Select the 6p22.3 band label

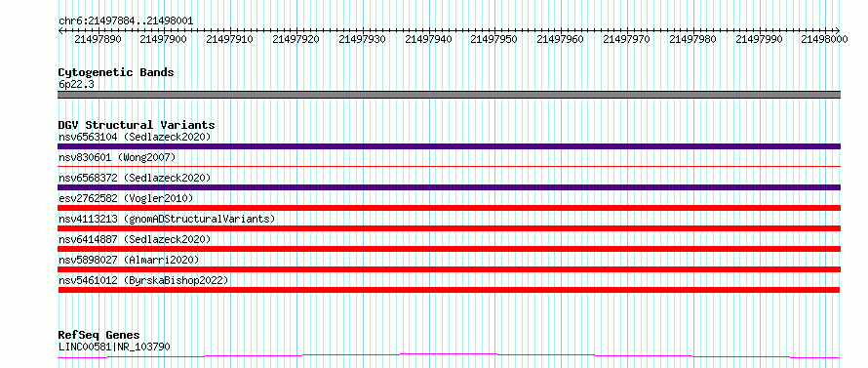click(x=75, y=84)
